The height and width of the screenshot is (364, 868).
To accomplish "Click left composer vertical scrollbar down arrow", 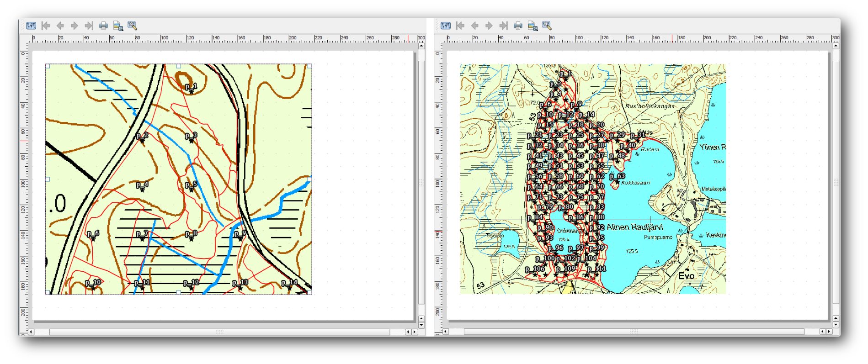I will 421,325.
